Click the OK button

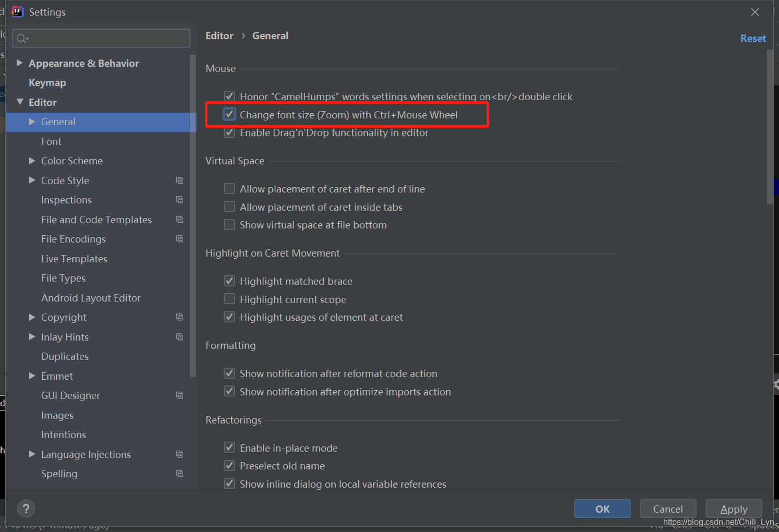[x=602, y=509]
